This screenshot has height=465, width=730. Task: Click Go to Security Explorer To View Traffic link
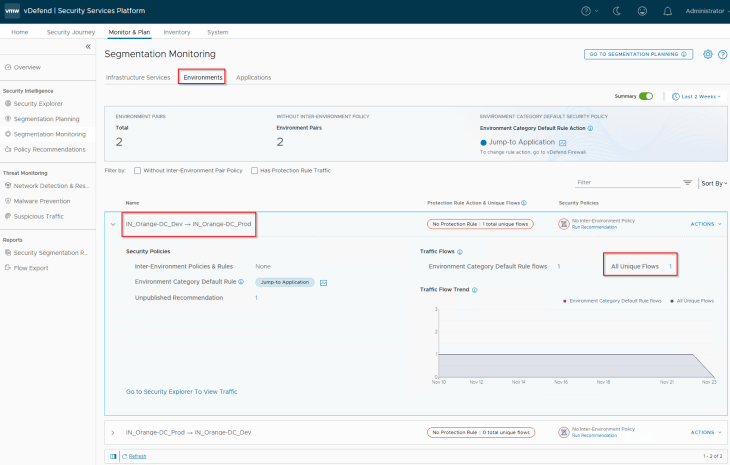tap(182, 391)
